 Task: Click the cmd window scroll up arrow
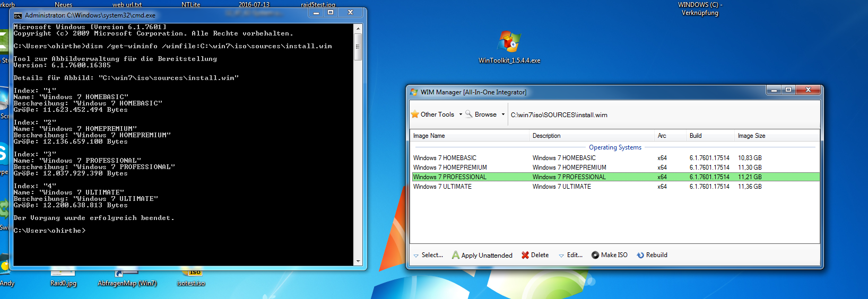coord(358,28)
